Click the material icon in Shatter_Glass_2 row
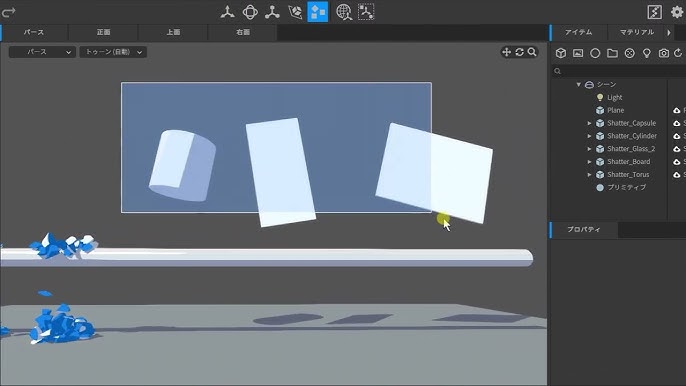The image size is (686, 386). (x=677, y=149)
